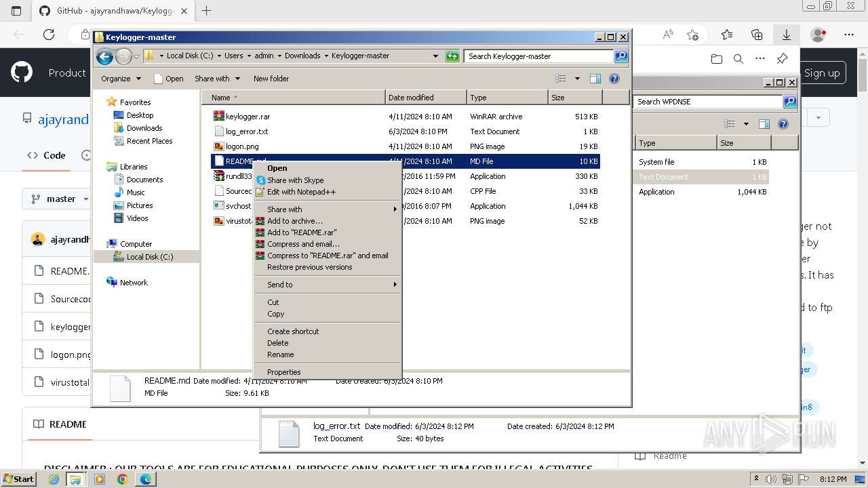Click Users in the address breadcrumb

coord(234,56)
